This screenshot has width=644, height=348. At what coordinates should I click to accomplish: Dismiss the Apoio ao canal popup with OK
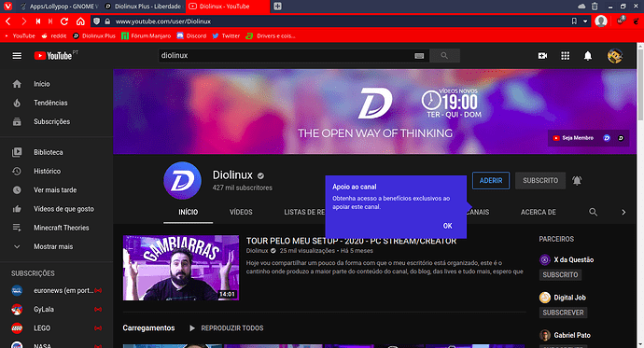point(448,226)
